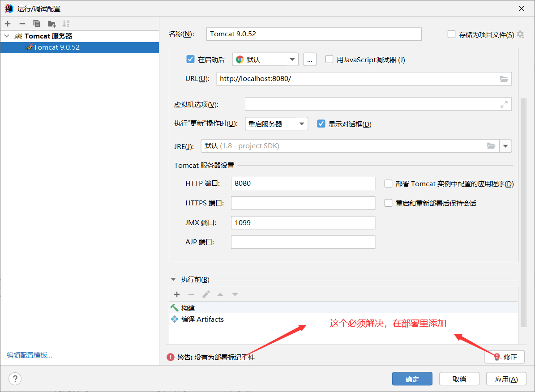This screenshot has height=392, width=535.
Task: Click the 应用 button
Action: [x=506, y=379]
